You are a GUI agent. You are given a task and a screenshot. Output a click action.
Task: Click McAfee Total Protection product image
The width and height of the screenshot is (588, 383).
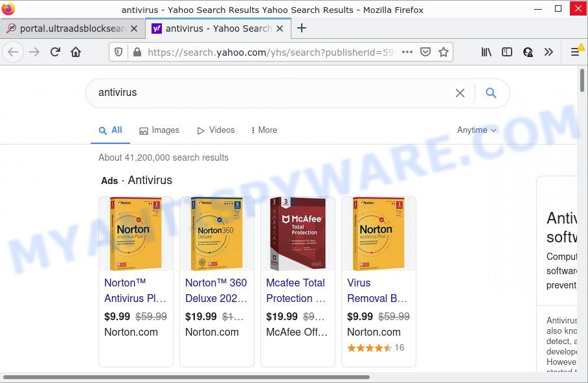pyautogui.click(x=298, y=234)
